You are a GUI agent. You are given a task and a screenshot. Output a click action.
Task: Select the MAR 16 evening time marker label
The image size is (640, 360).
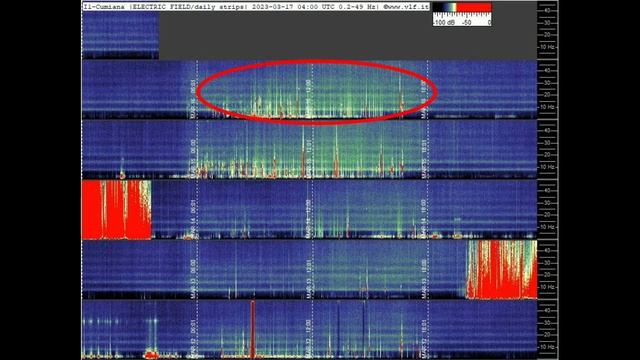coord(424,99)
